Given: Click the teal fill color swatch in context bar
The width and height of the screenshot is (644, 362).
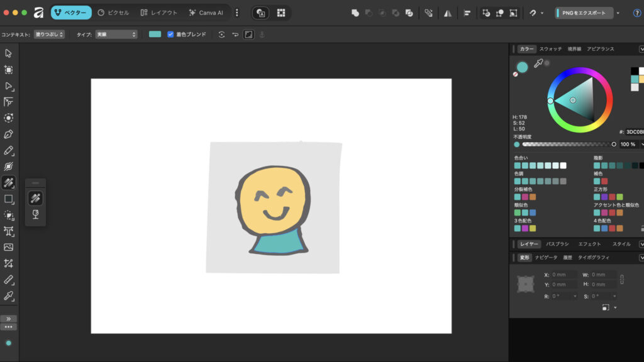Looking at the screenshot, I should tap(155, 34).
